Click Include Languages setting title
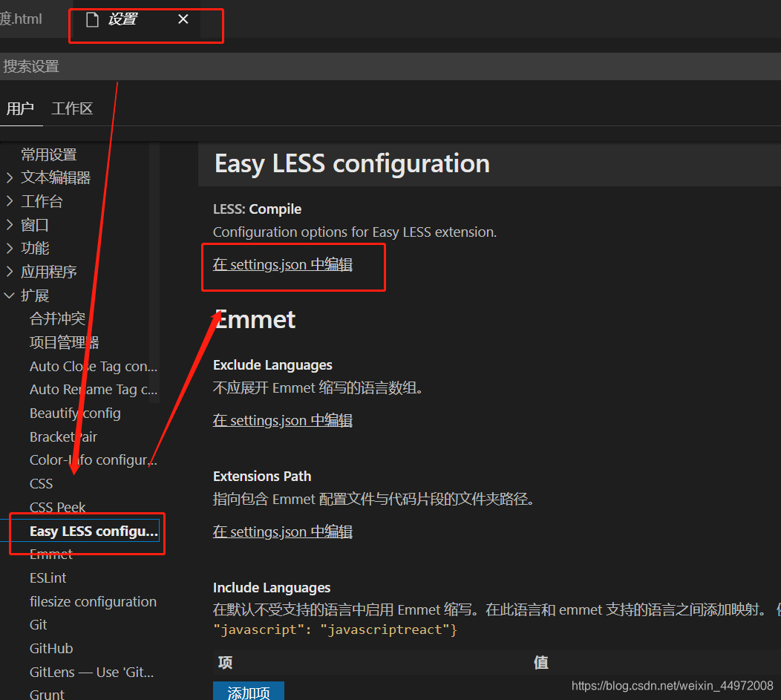Screen dimensions: 781x700 pyautogui.click(x=272, y=588)
